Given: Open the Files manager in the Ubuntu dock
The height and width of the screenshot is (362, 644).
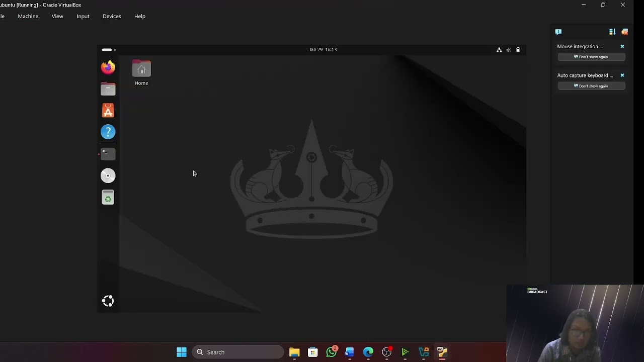Looking at the screenshot, I should 108,89.
